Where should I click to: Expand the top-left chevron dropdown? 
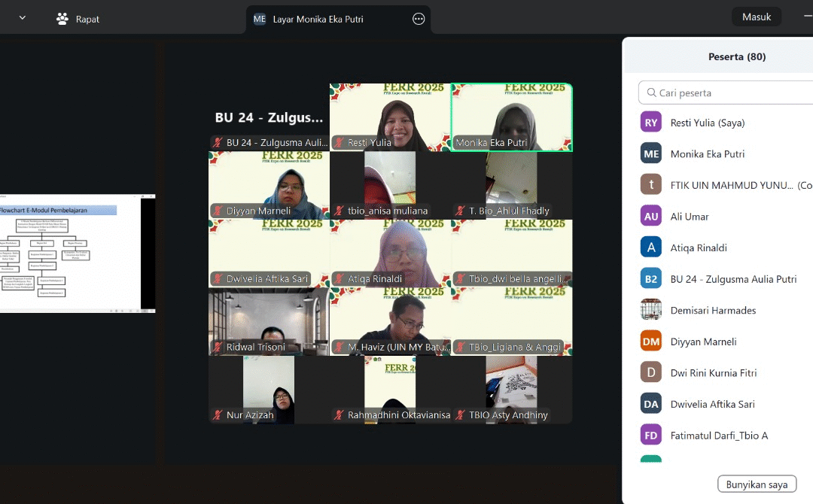point(22,18)
